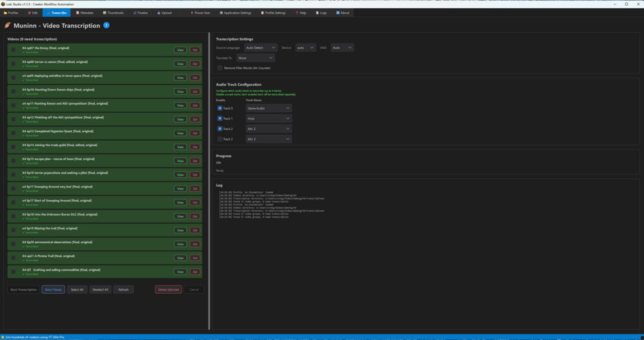Open Track 0 name dropdown showing Game Audio
The width and height of the screenshot is (644, 340).
click(x=268, y=108)
